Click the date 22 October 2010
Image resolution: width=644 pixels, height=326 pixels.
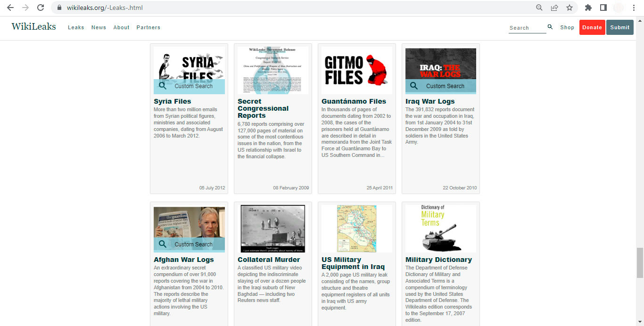[x=460, y=188]
